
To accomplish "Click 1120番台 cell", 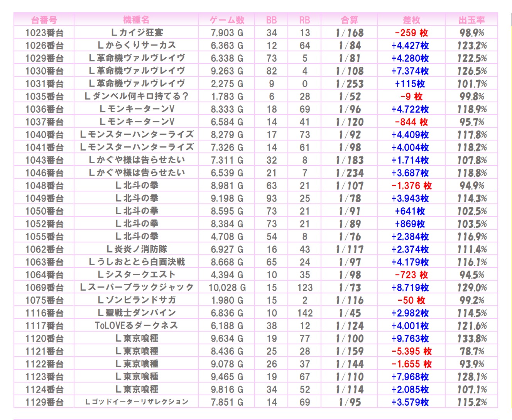I will point(44,339).
